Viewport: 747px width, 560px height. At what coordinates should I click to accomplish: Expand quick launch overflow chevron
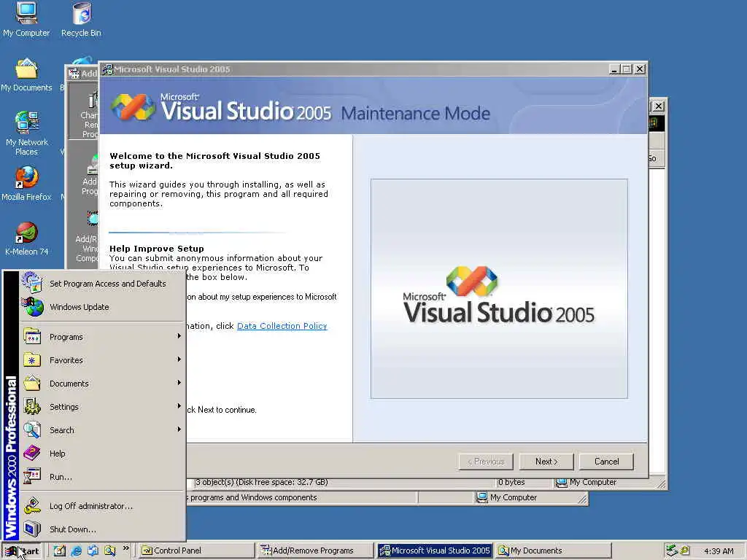tap(125, 548)
